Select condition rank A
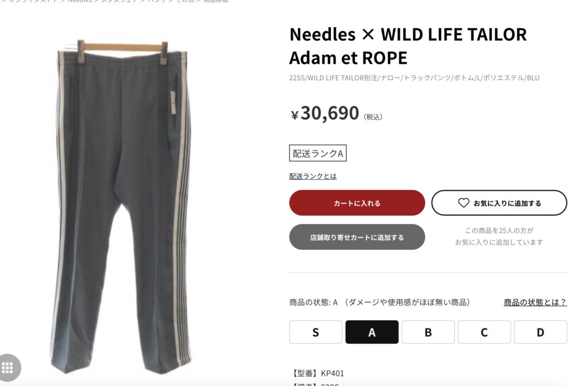The image size is (588, 386). click(372, 332)
